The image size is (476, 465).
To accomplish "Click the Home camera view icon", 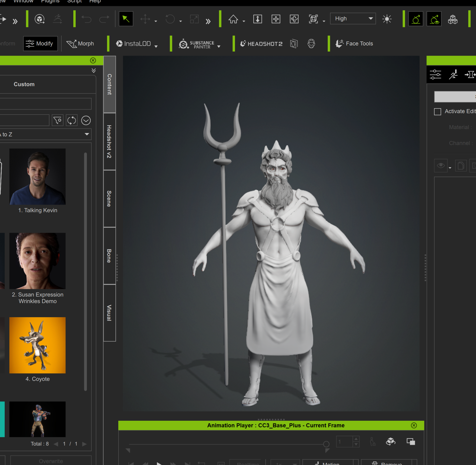I will click(x=233, y=19).
